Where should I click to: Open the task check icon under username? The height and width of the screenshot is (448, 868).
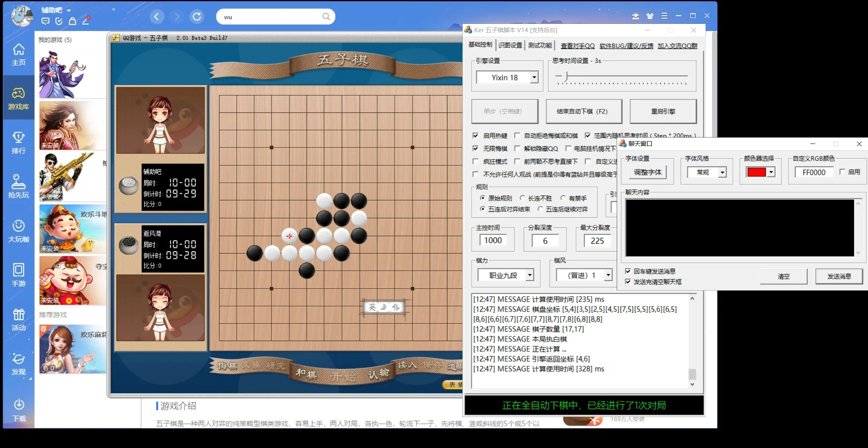[x=59, y=21]
